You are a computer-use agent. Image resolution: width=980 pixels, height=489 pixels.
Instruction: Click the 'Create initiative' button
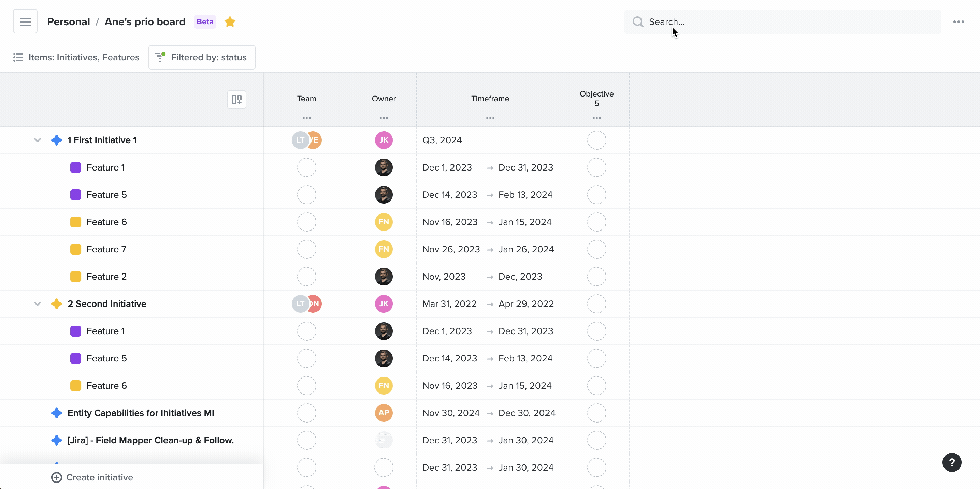[x=92, y=477]
